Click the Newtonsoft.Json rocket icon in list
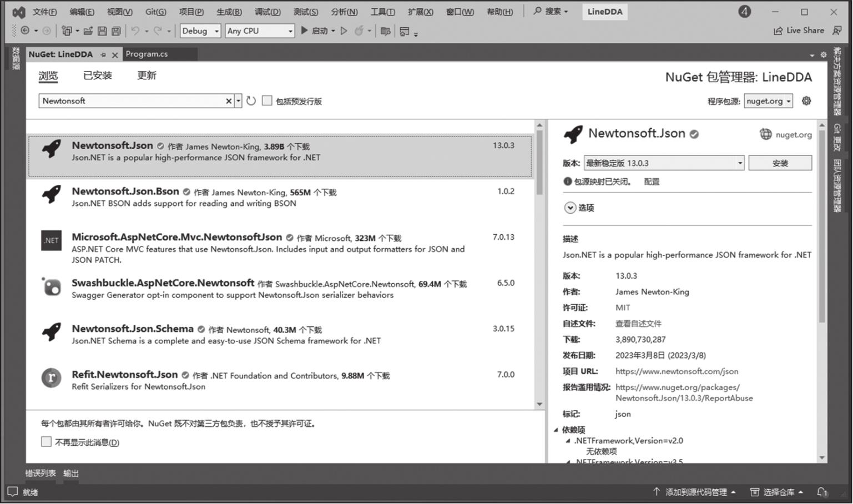Image resolution: width=853 pixels, height=504 pixels. pyautogui.click(x=52, y=149)
